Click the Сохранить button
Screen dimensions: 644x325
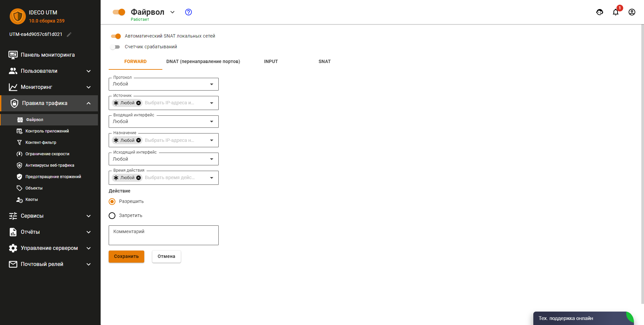pos(126,257)
